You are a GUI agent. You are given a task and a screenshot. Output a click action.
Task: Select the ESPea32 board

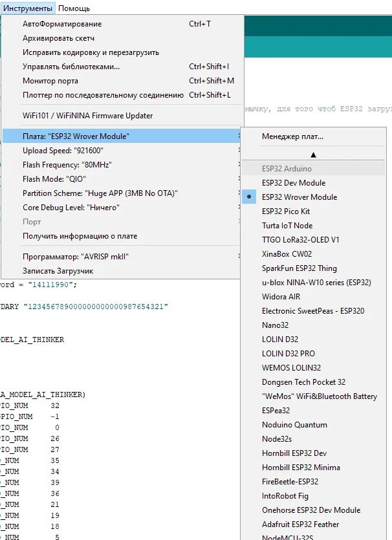coord(314,411)
